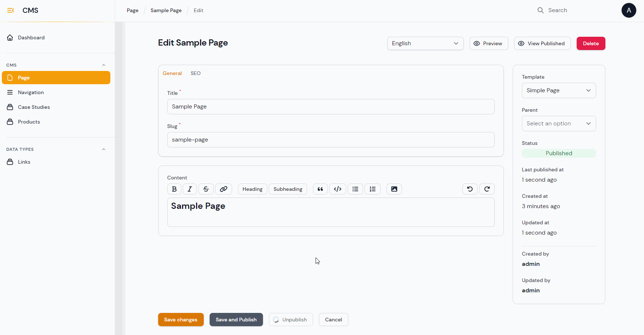
Task: Insert a hyperlink in the content
Action: click(224, 189)
